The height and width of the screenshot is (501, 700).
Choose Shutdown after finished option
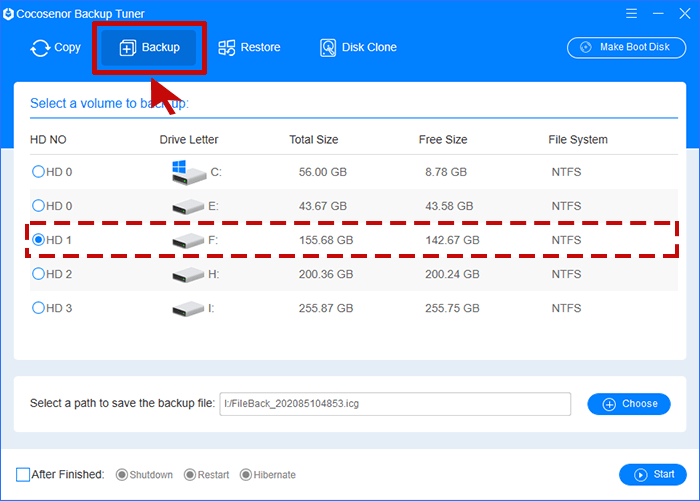coord(121,475)
